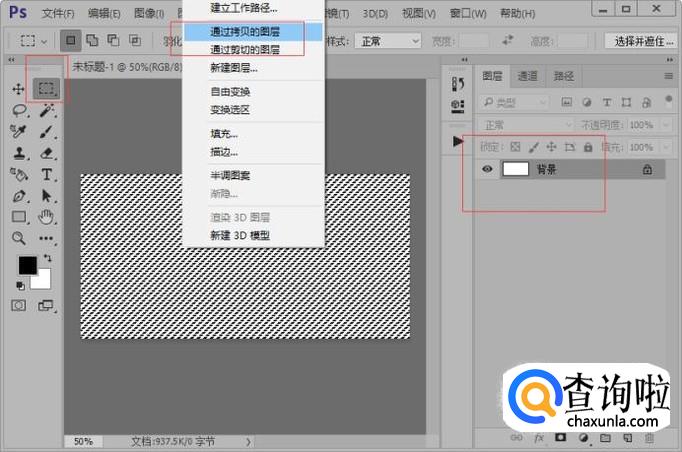Choose Subtract from Selection mode
The width and height of the screenshot is (682, 452).
coord(114,40)
